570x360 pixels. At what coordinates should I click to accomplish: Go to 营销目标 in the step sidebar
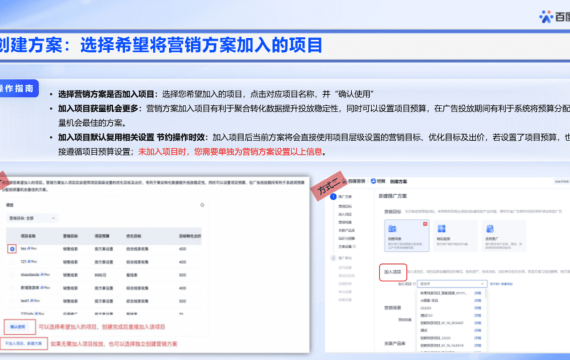pyautogui.click(x=345, y=207)
